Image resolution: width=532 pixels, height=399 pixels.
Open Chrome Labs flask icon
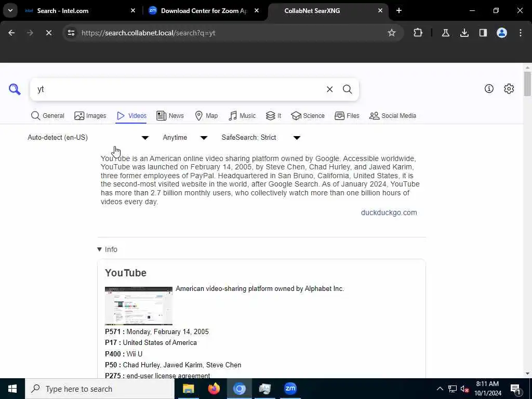coord(445,33)
